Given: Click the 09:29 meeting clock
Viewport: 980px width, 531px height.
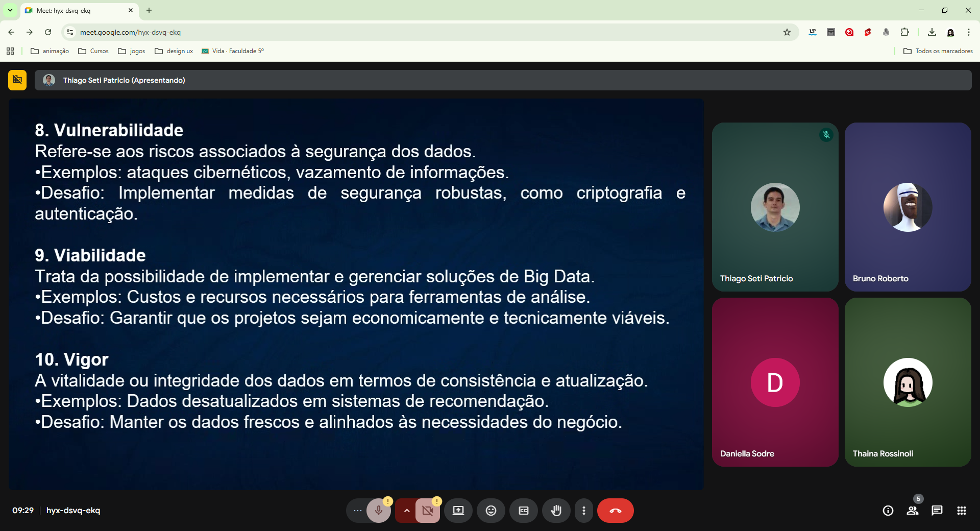Looking at the screenshot, I should (23, 511).
